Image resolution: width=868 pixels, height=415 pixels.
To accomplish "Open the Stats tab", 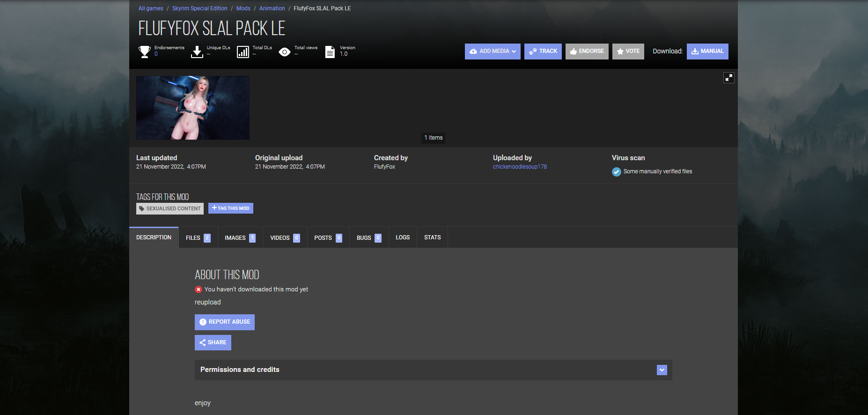I will (x=433, y=237).
